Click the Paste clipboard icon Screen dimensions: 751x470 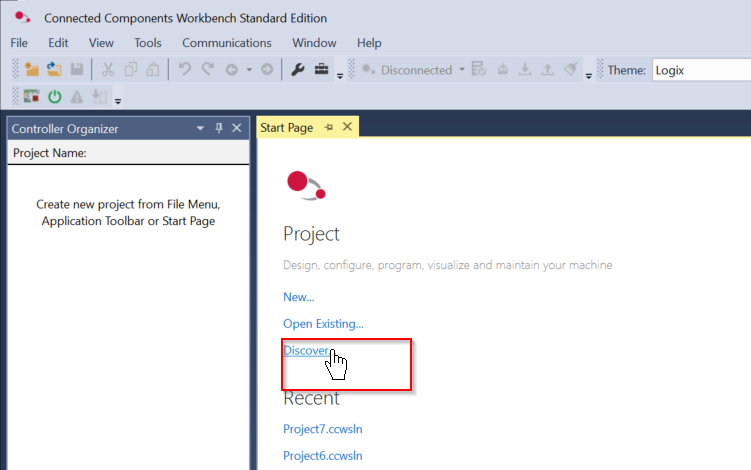(x=153, y=69)
